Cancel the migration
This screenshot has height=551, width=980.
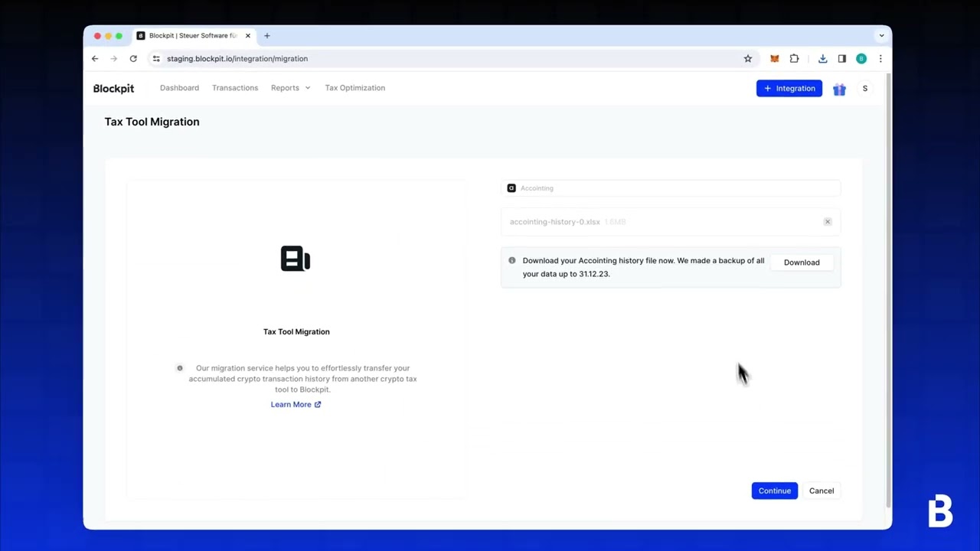coord(822,491)
